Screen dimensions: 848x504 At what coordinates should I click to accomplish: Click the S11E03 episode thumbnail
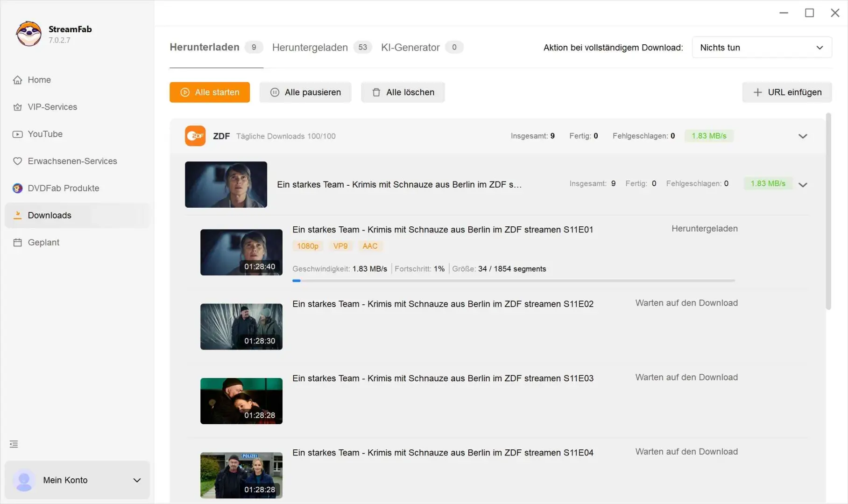click(x=241, y=401)
